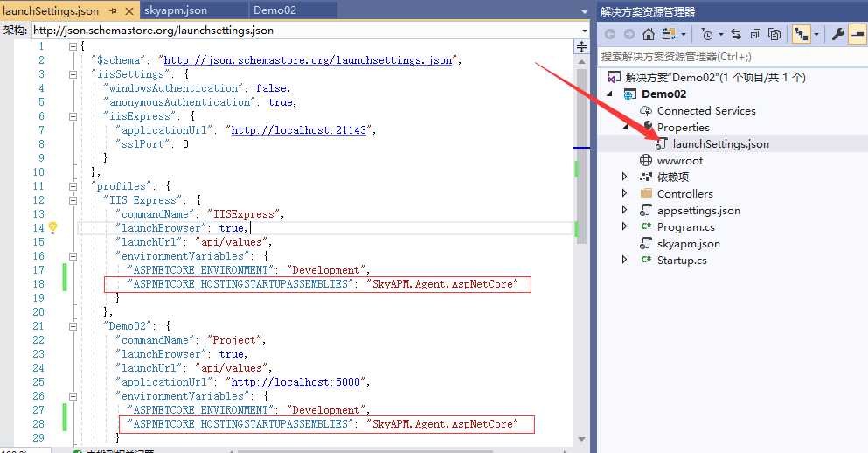Open the editor tab overflow dropdown

tap(584, 11)
